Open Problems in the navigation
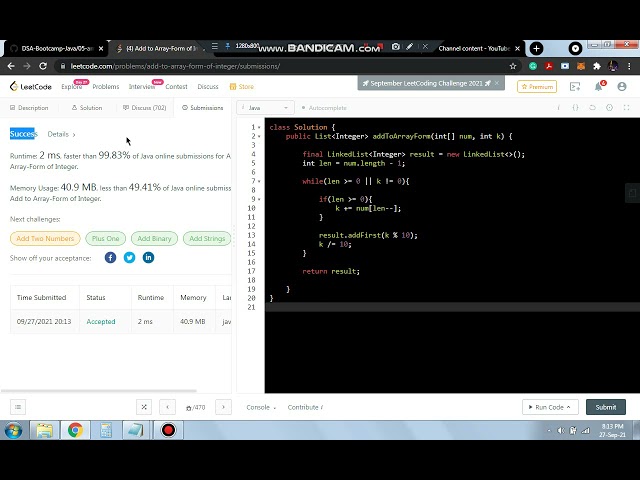This screenshot has height=480, width=640. point(106,87)
